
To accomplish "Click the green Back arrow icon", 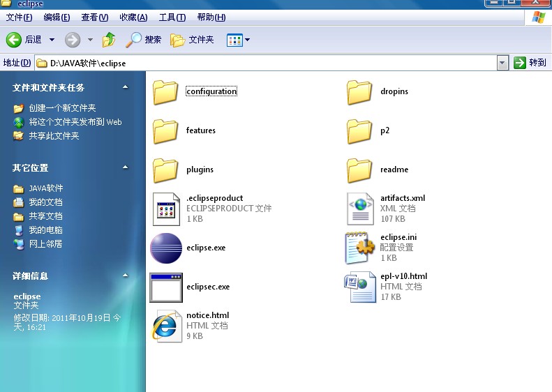I will tap(14, 40).
